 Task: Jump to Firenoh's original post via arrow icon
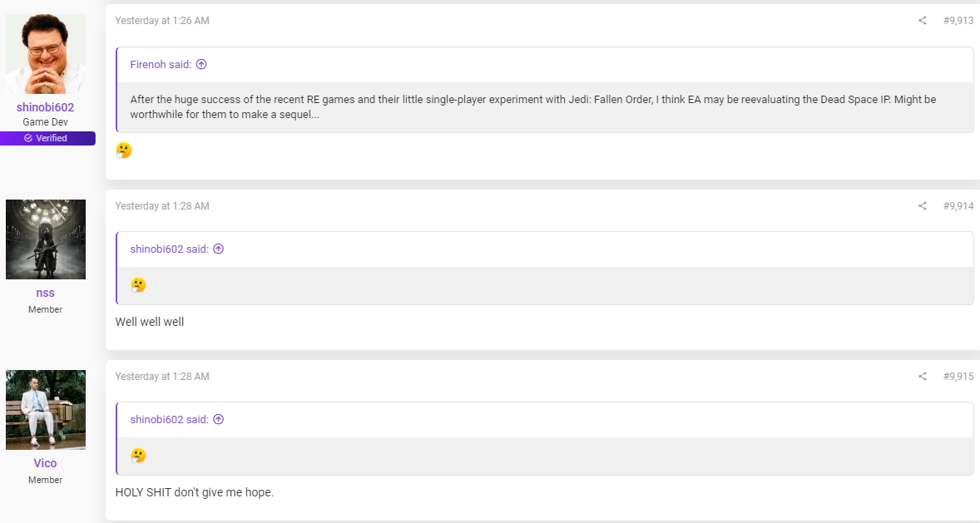[201, 64]
